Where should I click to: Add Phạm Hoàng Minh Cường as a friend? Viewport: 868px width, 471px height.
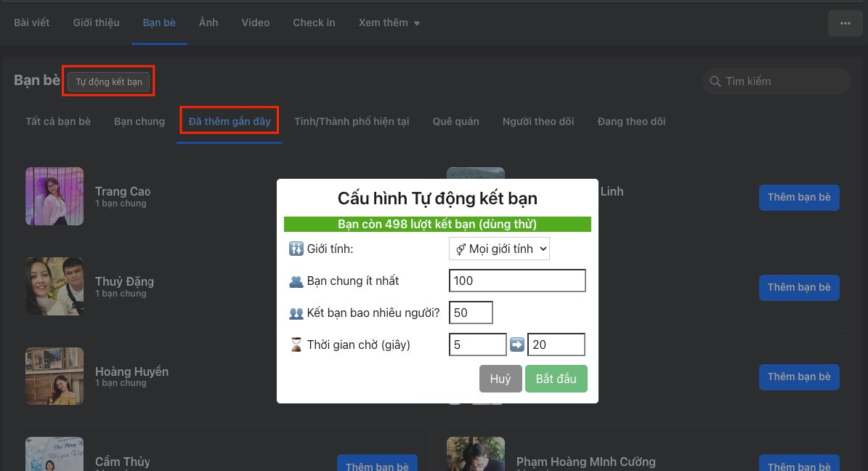[799, 464]
